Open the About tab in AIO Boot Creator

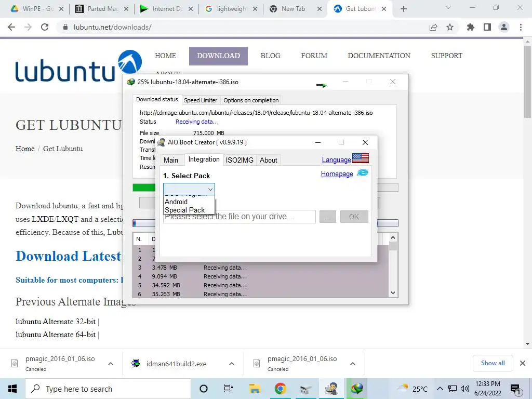point(269,160)
